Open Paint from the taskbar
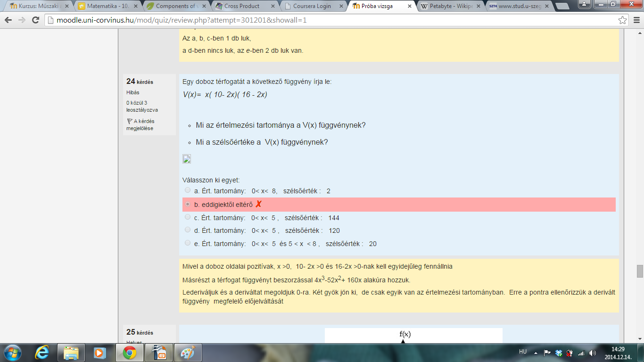644x362 pixels. 188,352
